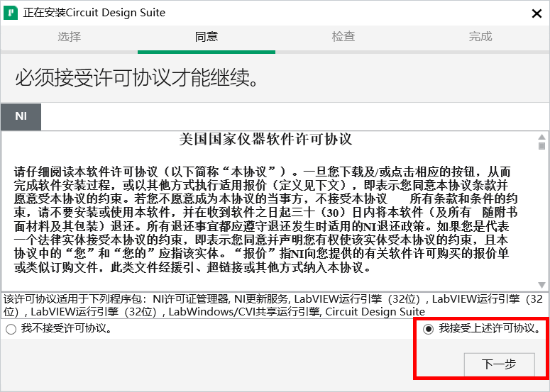Open the 完成 step tab

pos(480,36)
